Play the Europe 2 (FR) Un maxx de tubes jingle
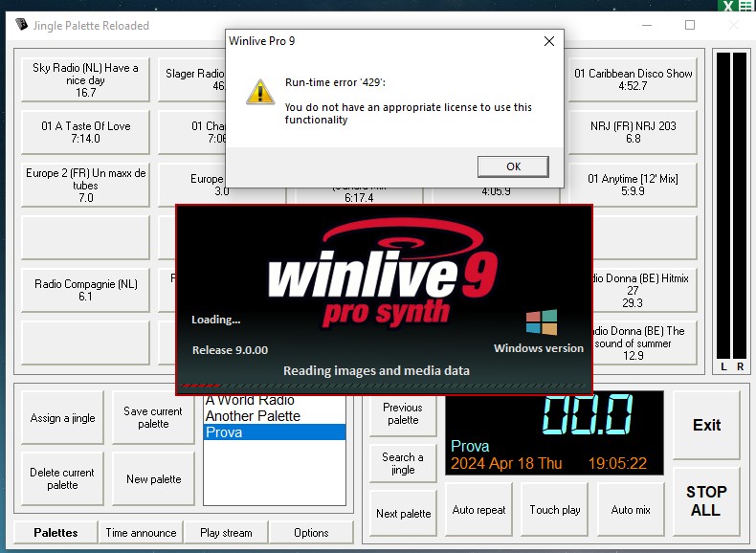Screen dimensions: 756x553 click(x=85, y=186)
